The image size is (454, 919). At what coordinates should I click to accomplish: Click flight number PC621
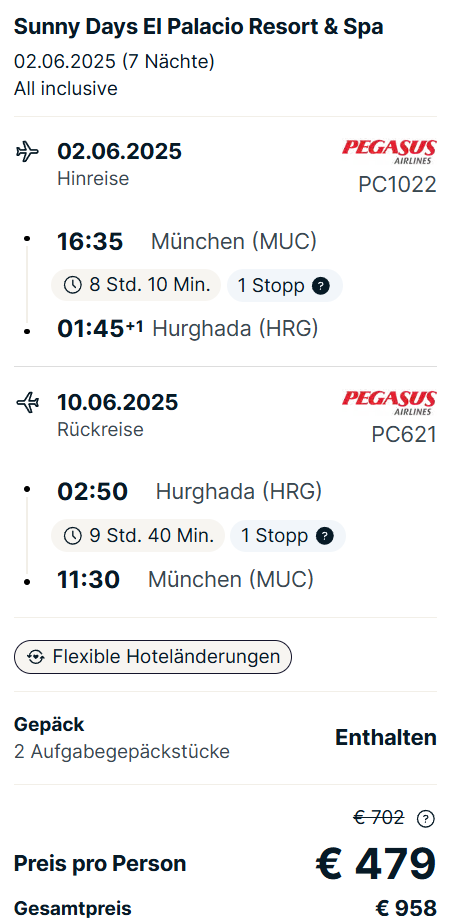(x=404, y=435)
